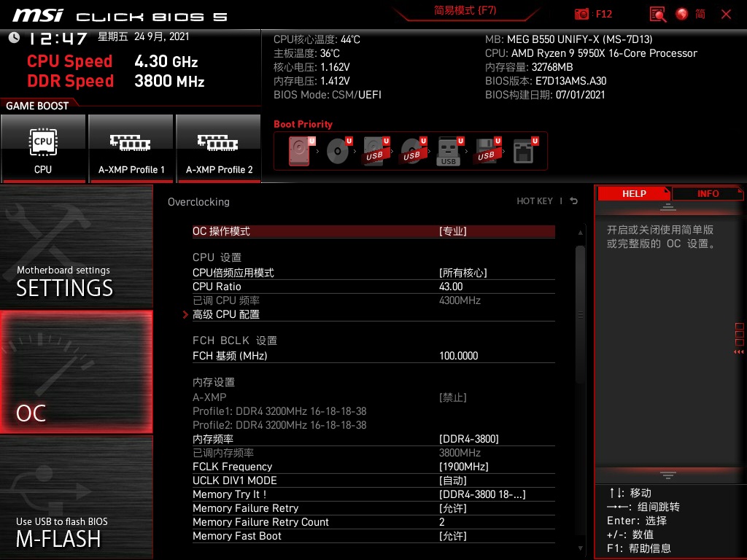The image size is (747, 560).
Task: Click the adjusted CPU frequency 4300MHz row
Action: point(373,300)
